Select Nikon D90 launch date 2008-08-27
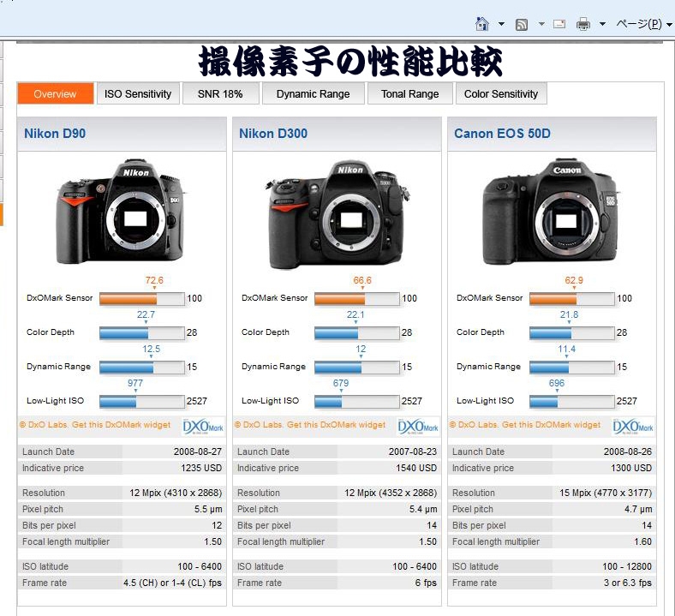675x616 pixels. pyautogui.click(x=198, y=452)
